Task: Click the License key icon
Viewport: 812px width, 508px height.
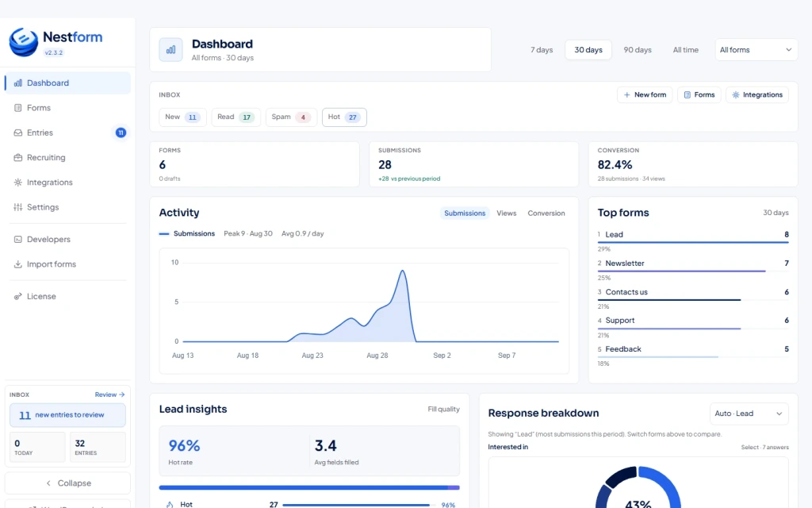Action: 18,297
